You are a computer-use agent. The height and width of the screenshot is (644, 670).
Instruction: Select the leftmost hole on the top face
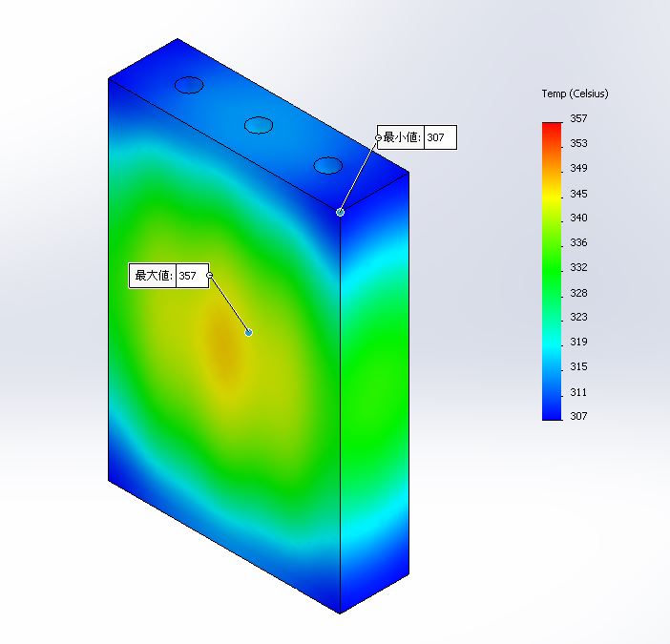pos(189,85)
